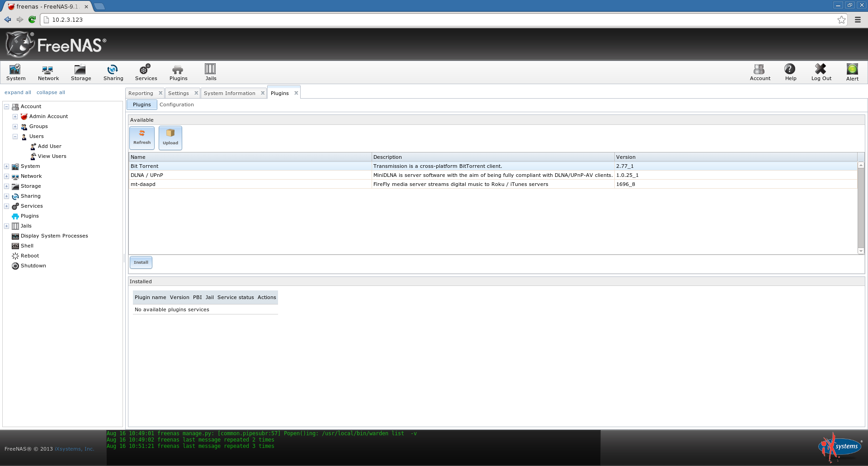This screenshot has height=466, width=868.
Task: Open the browser hamburger menu
Action: click(858, 19)
